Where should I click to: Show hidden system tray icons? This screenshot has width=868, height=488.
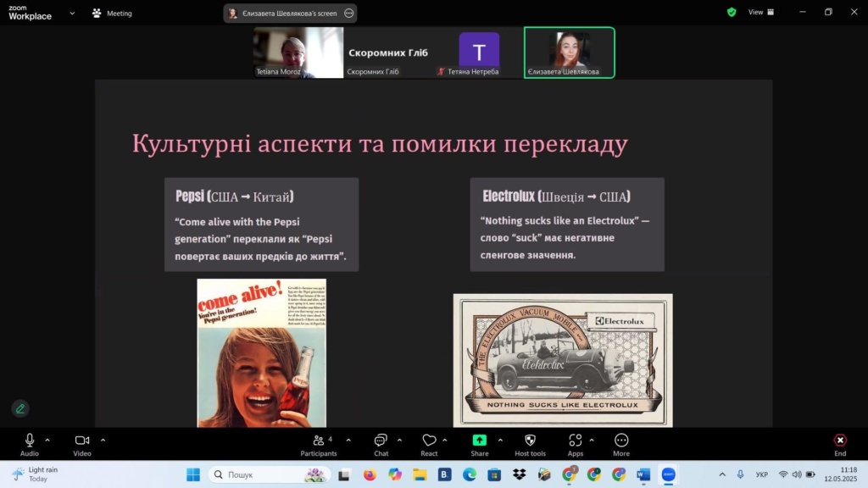click(722, 474)
